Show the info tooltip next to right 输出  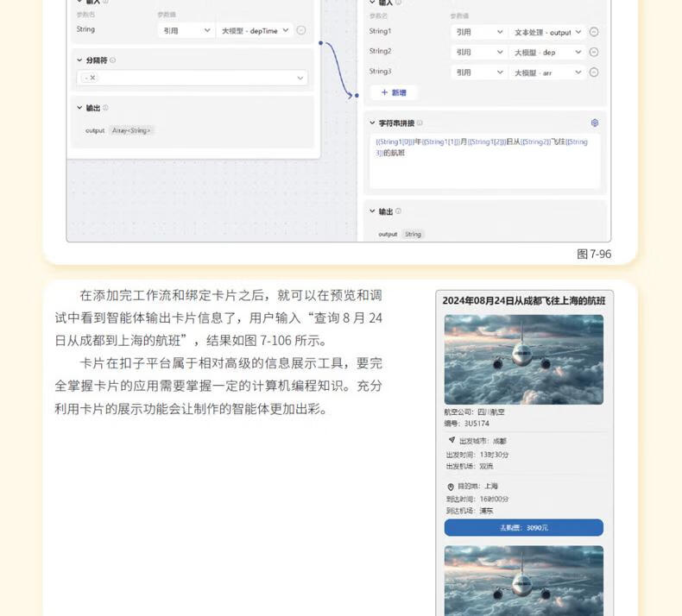point(398,211)
